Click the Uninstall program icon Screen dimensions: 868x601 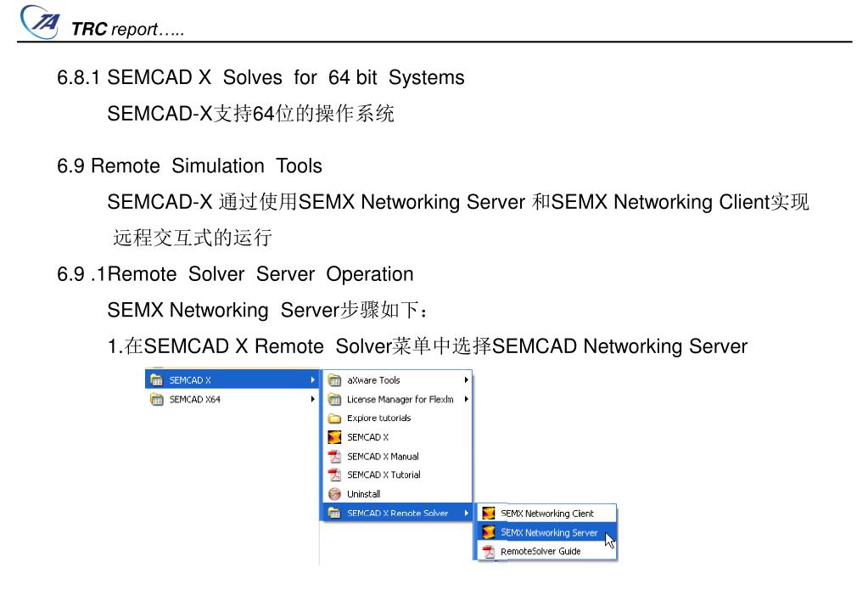(334, 494)
